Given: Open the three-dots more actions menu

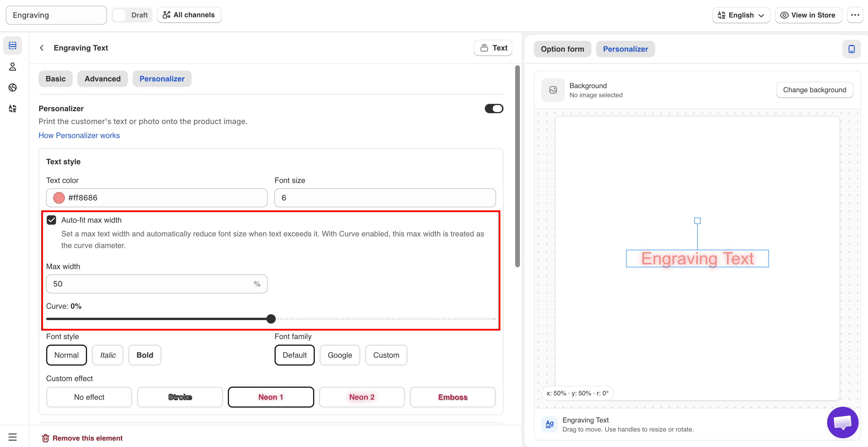Looking at the screenshot, I should (x=855, y=15).
